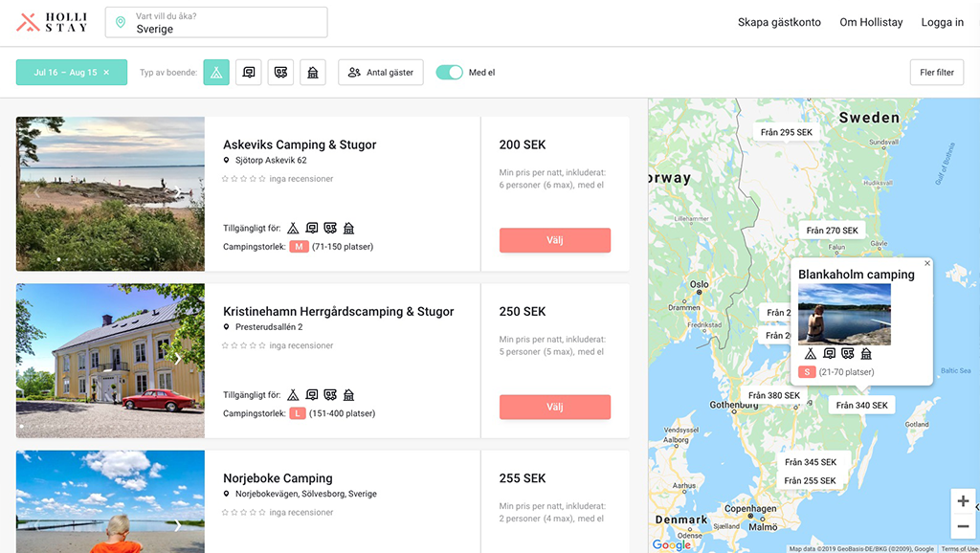Screen dimensions: 980x553
Task: Click the location pin in the destination field
Action: (121, 23)
